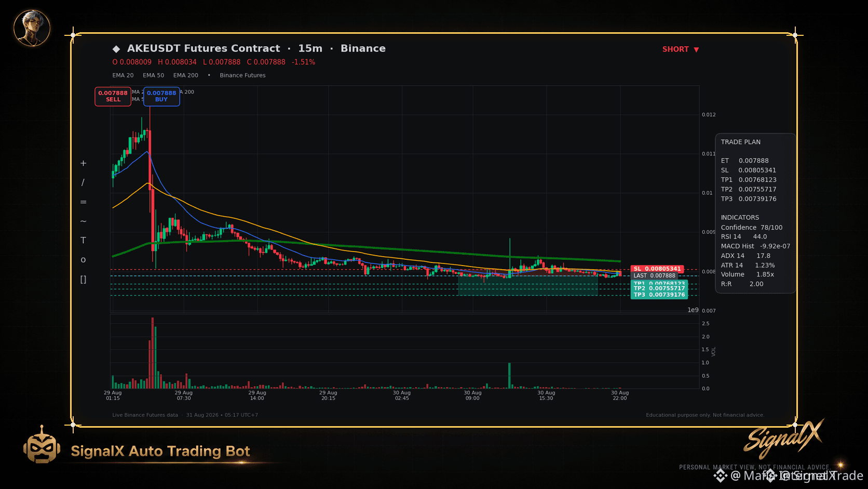Click the ADX 14 value 17.8
The image size is (868, 489).
pyautogui.click(x=763, y=256)
